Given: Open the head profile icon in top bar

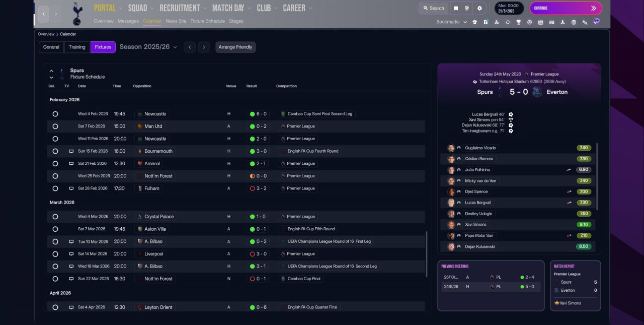Looking at the screenshot, I should click(467, 8).
